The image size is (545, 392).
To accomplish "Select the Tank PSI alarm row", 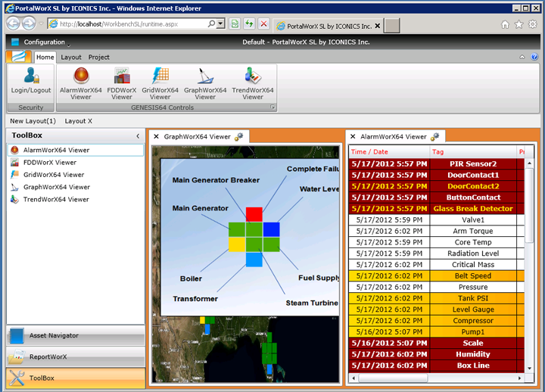I will [x=436, y=298].
